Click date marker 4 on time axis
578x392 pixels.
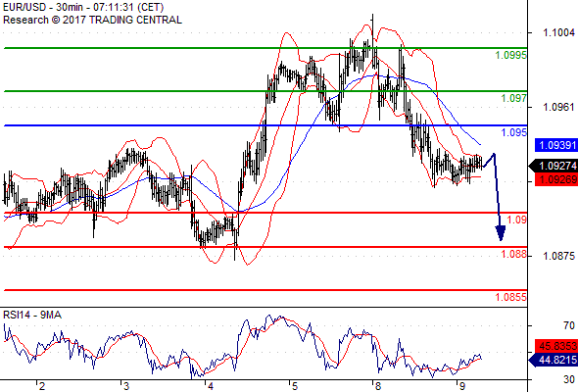click(x=210, y=386)
